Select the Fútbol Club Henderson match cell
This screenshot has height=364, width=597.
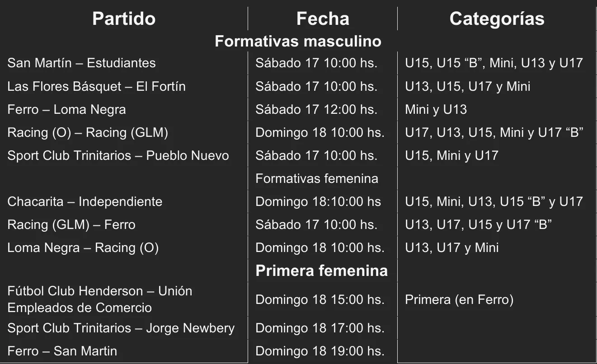(99, 299)
